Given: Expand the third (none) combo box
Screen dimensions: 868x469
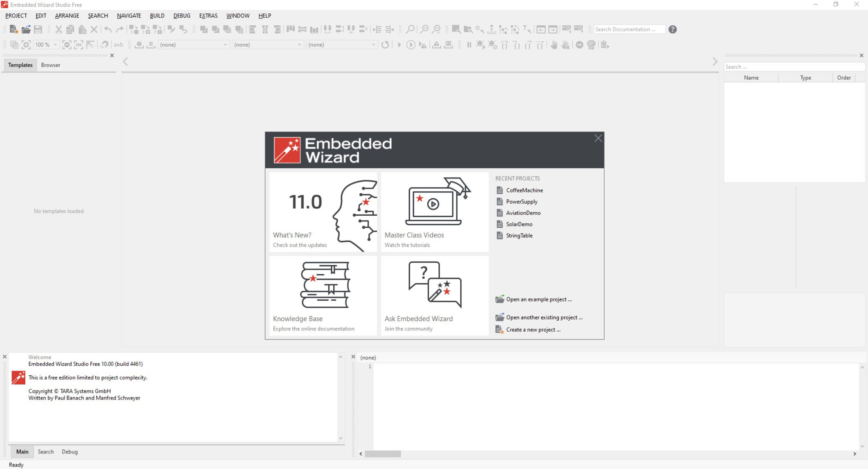Looking at the screenshot, I should [x=373, y=45].
